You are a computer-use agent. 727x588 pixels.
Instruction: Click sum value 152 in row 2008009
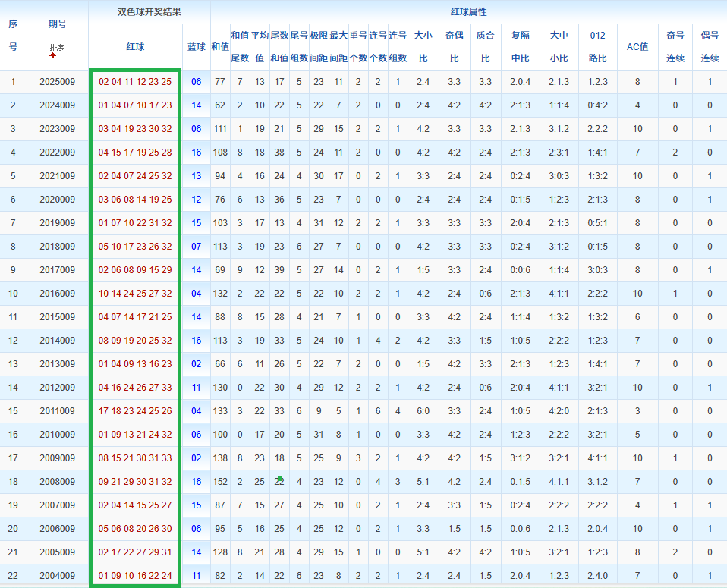tap(220, 482)
